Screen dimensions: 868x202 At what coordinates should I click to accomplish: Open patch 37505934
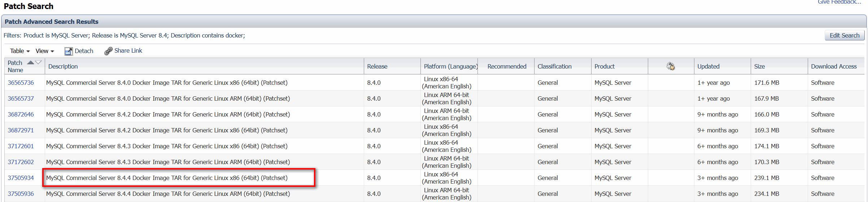coord(21,178)
